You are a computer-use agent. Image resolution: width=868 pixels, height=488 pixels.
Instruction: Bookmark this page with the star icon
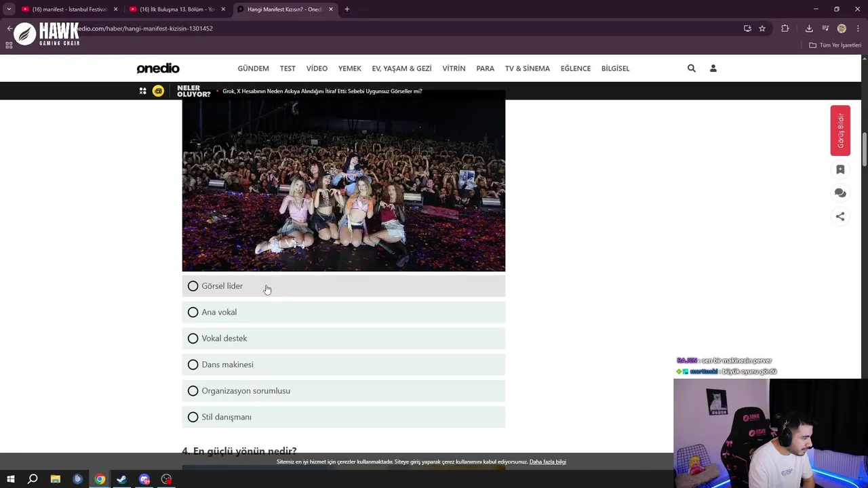[x=762, y=28]
